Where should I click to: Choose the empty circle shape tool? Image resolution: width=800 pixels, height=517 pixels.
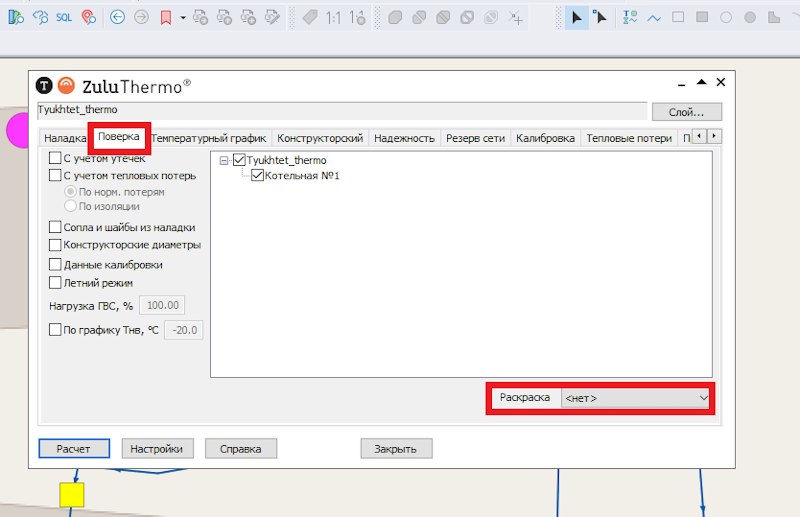pyautogui.click(x=725, y=17)
